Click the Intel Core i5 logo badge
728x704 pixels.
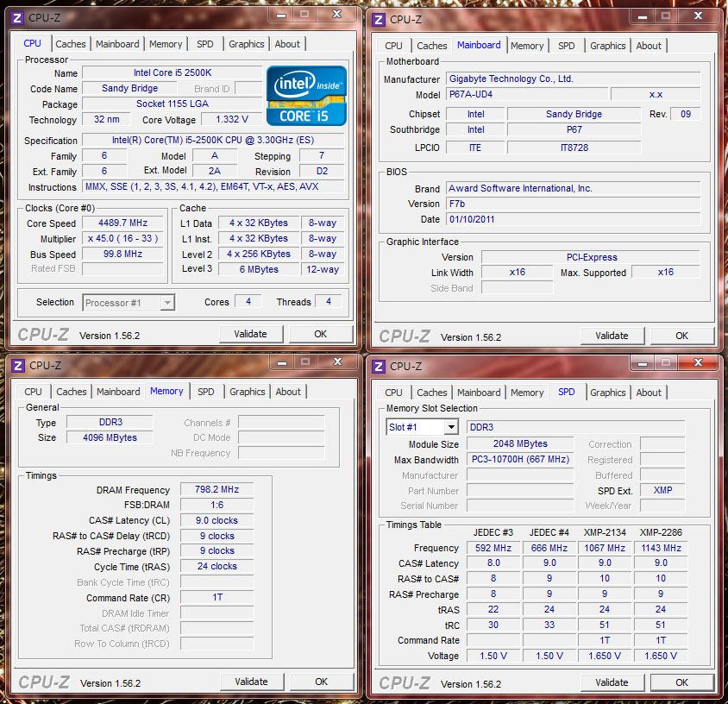pyautogui.click(x=306, y=95)
